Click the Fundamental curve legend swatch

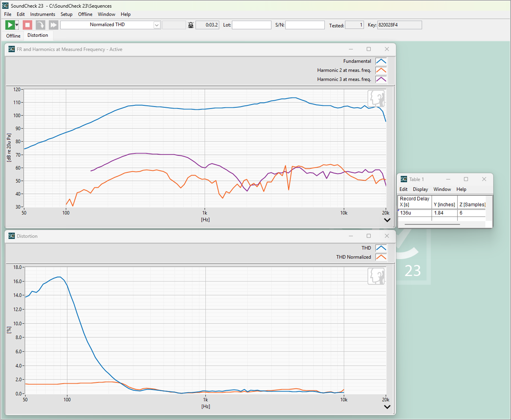coord(381,61)
